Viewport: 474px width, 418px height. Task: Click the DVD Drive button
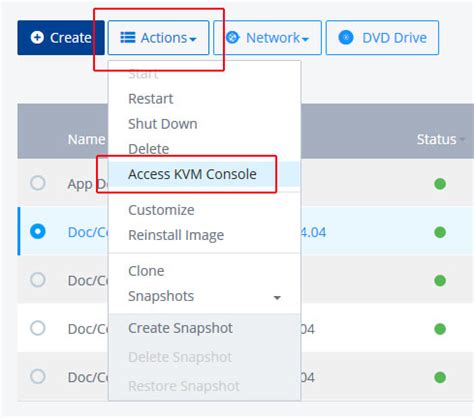tap(382, 38)
